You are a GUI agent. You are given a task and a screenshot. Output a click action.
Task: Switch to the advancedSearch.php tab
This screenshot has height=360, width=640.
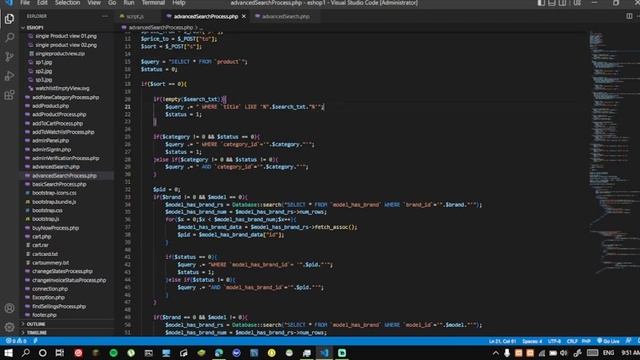pyautogui.click(x=285, y=16)
